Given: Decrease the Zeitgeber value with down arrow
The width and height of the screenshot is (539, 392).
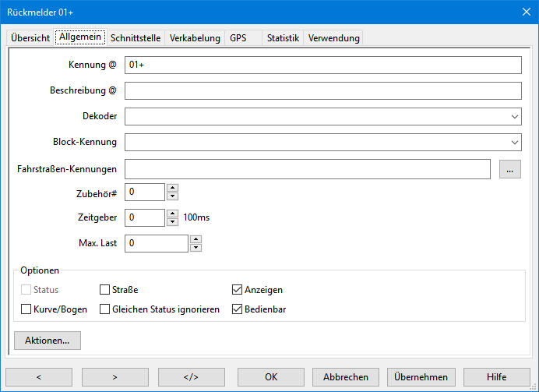Looking at the screenshot, I should [x=173, y=222].
